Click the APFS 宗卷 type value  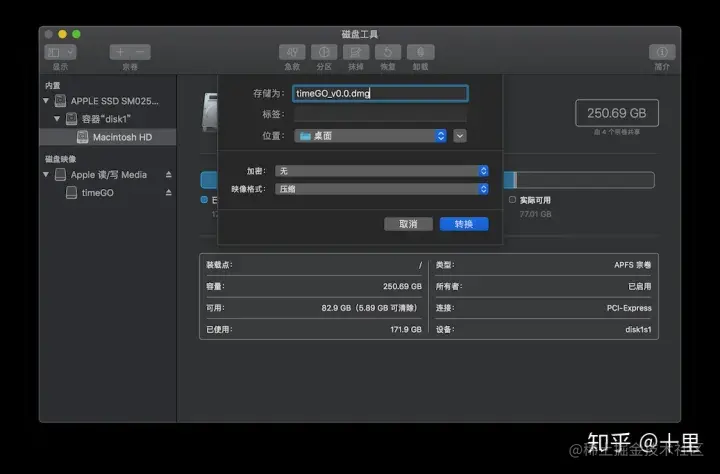click(x=632, y=265)
